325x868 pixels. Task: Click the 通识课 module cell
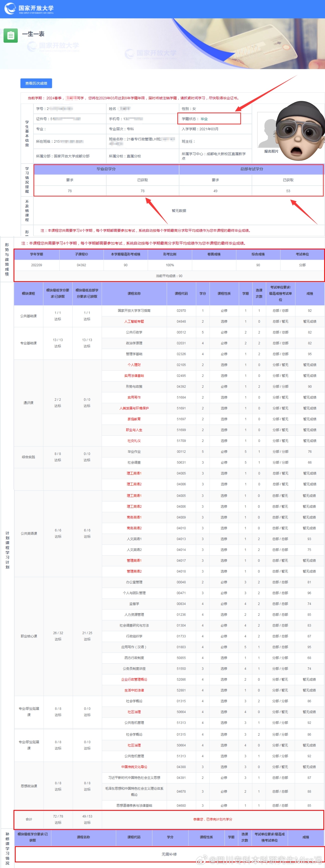(x=29, y=403)
